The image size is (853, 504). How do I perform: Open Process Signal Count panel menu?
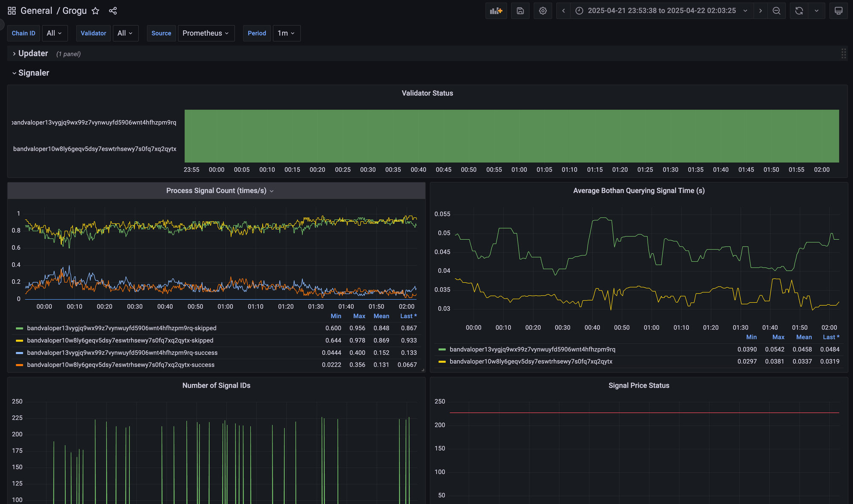point(272,191)
